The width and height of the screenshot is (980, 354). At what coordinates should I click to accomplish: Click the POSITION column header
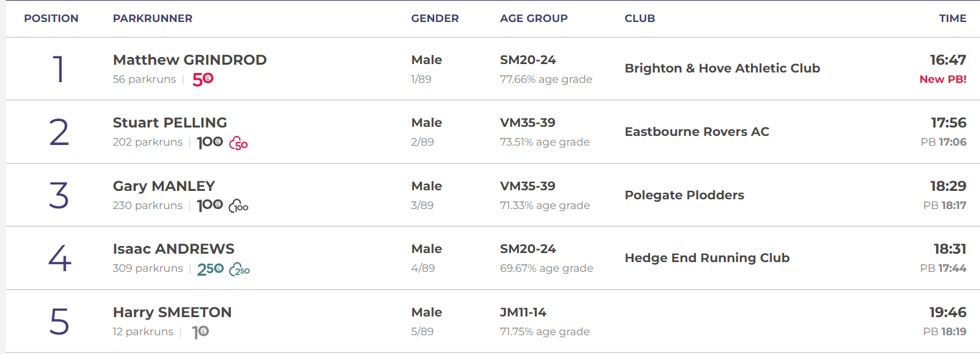click(51, 19)
